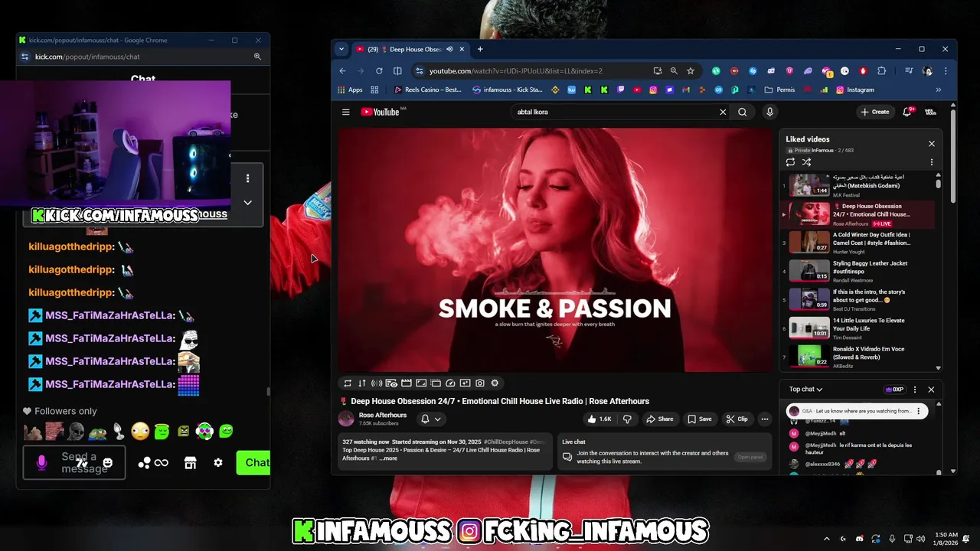Play Ronaldo X Vidrado Em Voce
Screen dimensions: 980x551
(857, 357)
